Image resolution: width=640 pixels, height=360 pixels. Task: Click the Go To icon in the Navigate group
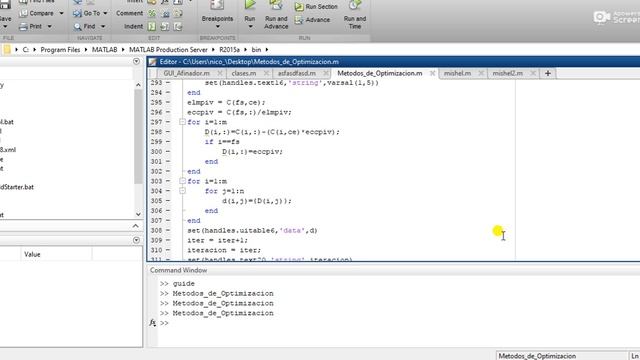[x=77, y=13]
